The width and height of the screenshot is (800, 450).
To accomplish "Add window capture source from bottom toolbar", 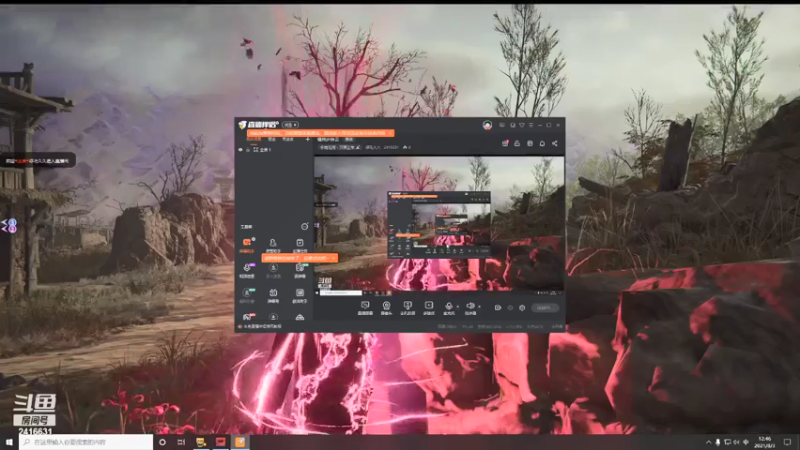I will click(x=407, y=307).
